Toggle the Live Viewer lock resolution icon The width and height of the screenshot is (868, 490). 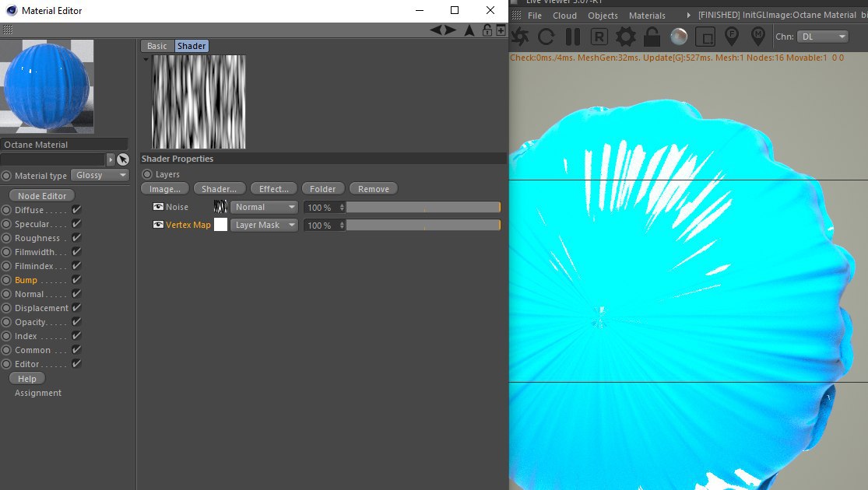[652, 37]
